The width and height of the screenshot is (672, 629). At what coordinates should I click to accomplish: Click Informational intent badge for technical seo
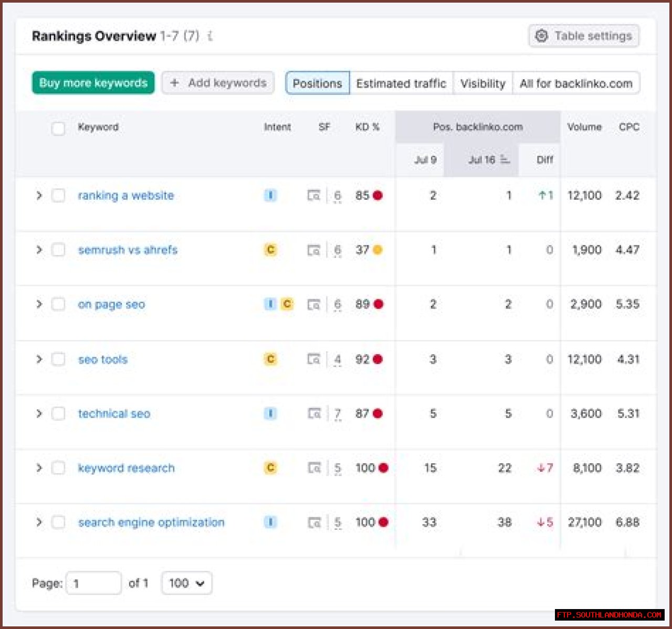270,414
